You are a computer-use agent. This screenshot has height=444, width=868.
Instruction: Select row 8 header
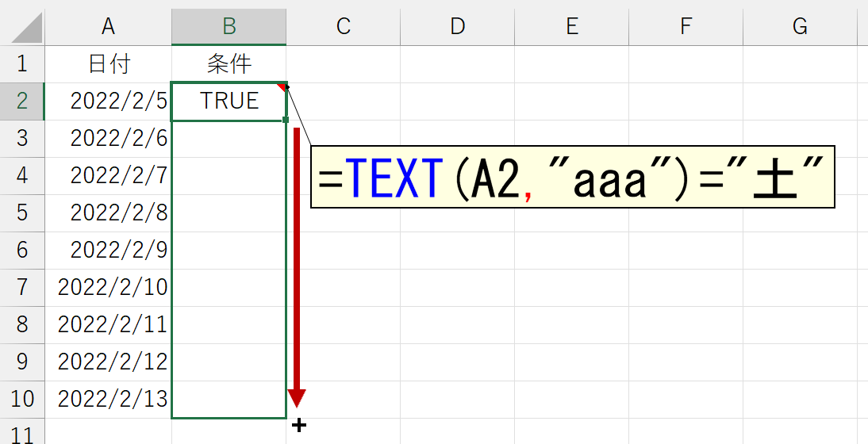click(22, 324)
